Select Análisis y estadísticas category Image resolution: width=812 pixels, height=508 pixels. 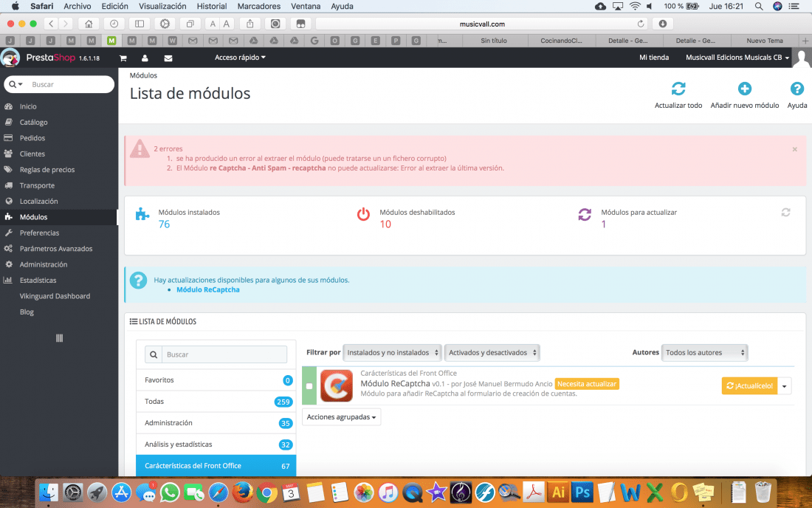[216, 444]
